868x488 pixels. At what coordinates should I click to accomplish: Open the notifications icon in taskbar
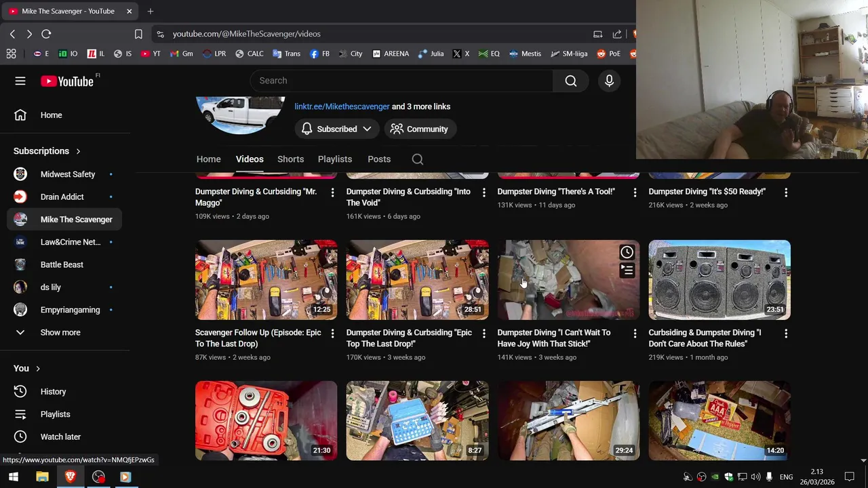tap(850, 477)
